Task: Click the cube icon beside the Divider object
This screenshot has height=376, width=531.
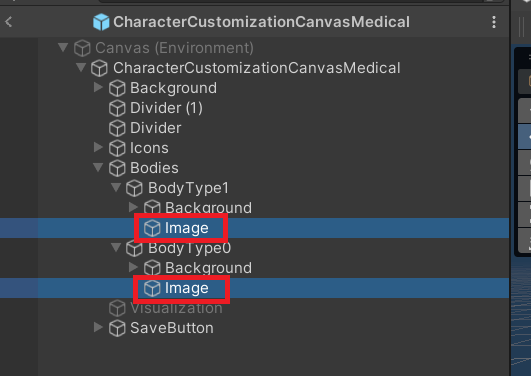Action: coord(117,128)
